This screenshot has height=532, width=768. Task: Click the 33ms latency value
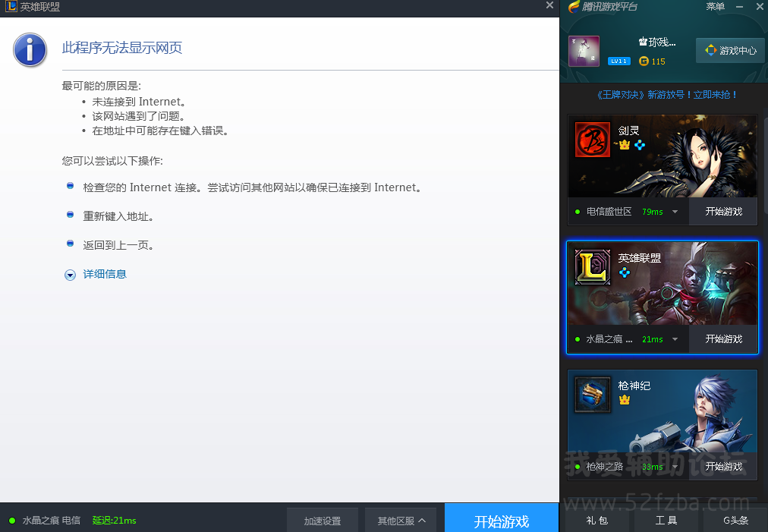(x=653, y=467)
